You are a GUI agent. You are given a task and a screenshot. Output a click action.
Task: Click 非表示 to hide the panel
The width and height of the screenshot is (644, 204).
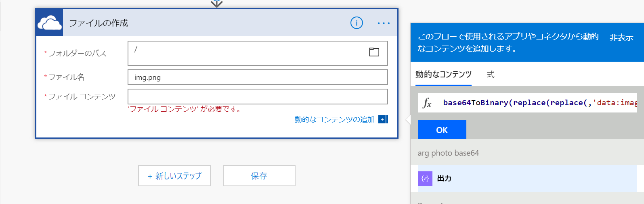[x=621, y=37]
